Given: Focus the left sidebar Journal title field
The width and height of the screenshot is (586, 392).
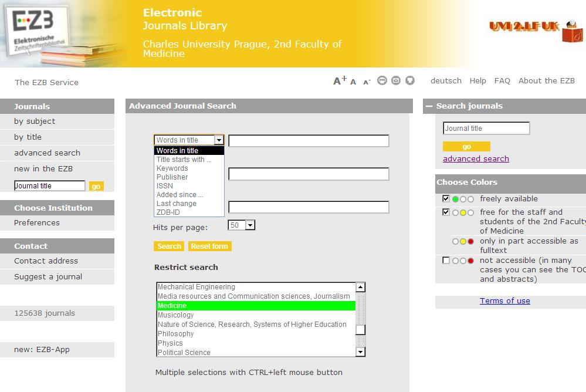Looking at the screenshot, I should [50, 186].
